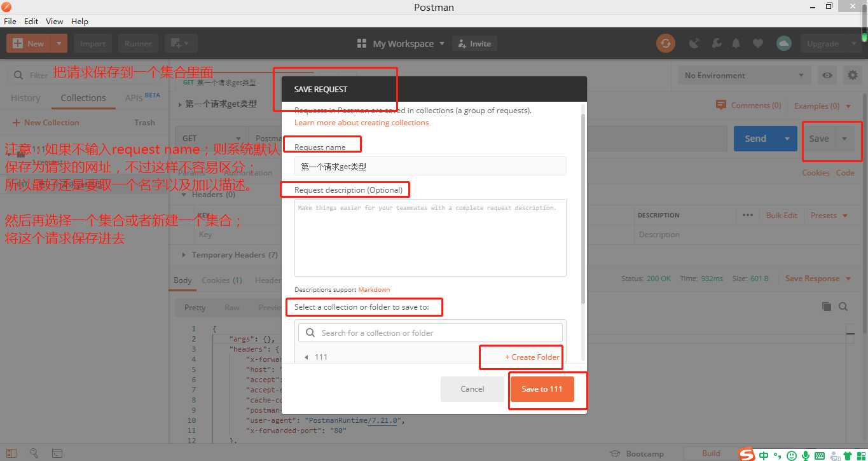The width and height of the screenshot is (868, 461).
Task: Click the Sogou input method S icon
Action: pyautogui.click(x=747, y=454)
